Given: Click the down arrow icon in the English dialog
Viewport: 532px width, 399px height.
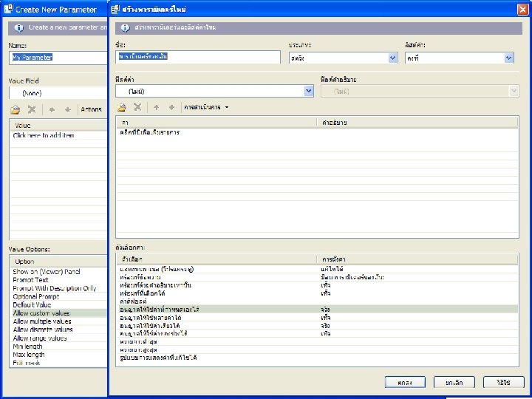Looking at the screenshot, I should pyautogui.click(x=67, y=109).
